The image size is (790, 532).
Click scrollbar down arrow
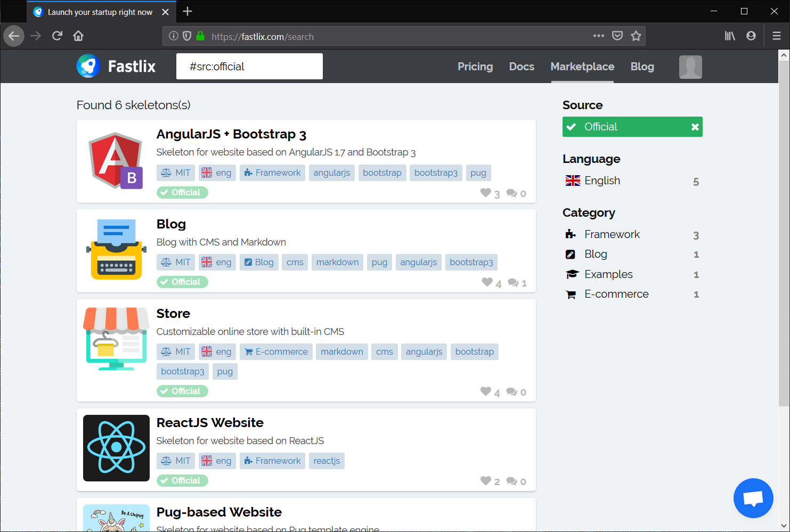(784, 527)
